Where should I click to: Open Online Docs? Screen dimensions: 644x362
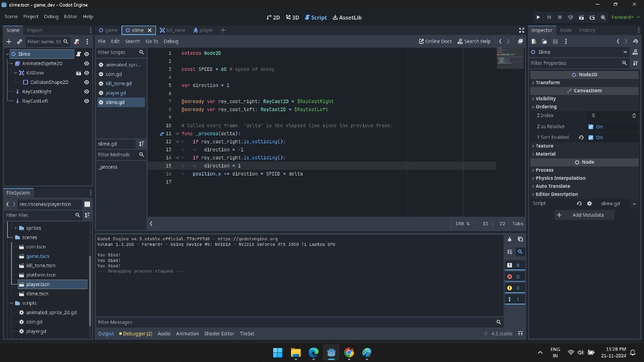click(x=435, y=41)
